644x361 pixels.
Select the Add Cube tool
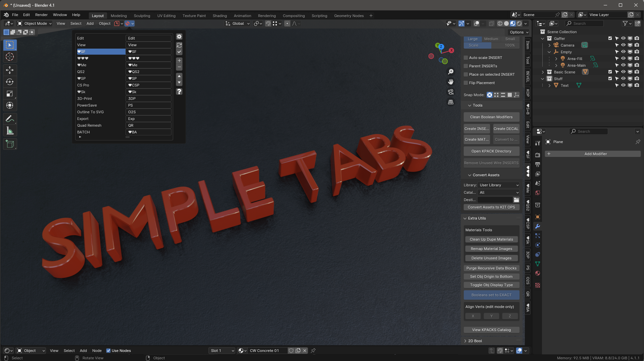(10, 144)
